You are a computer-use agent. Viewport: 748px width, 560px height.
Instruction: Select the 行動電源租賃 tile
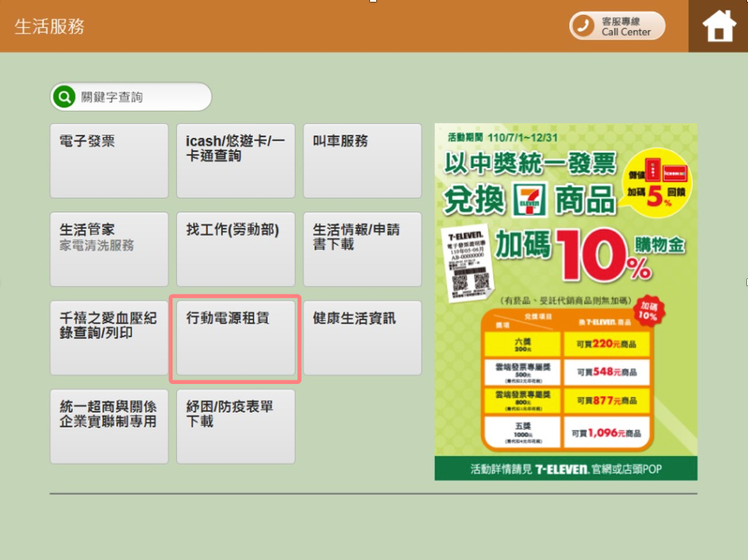(236, 338)
